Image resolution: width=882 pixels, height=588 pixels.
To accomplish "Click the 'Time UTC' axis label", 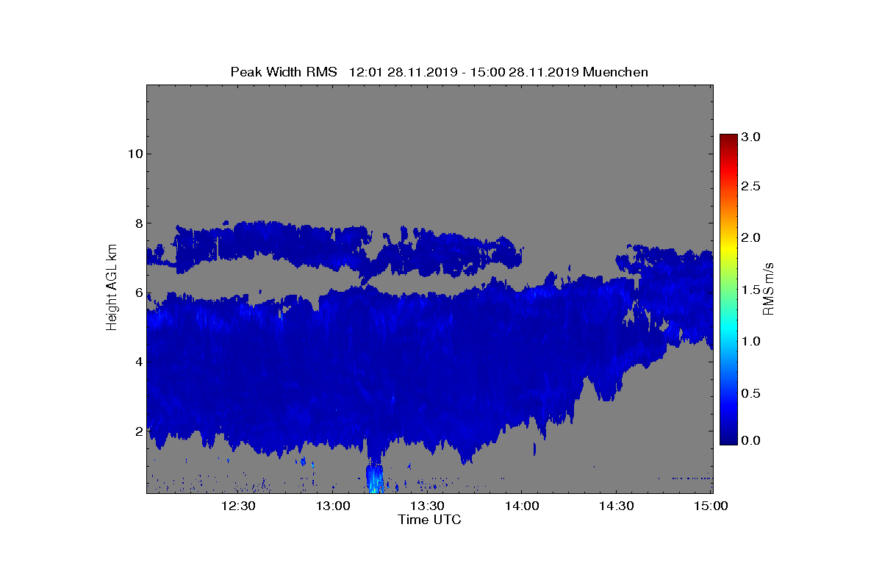I will [430, 520].
